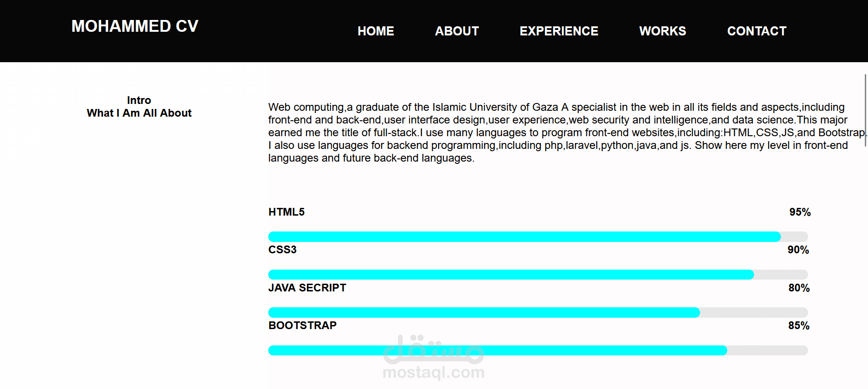Click the page's vertical scrollbar thumb
This screenshot has height=389, width=868.
pyautogui.click(x=865, y=110)
